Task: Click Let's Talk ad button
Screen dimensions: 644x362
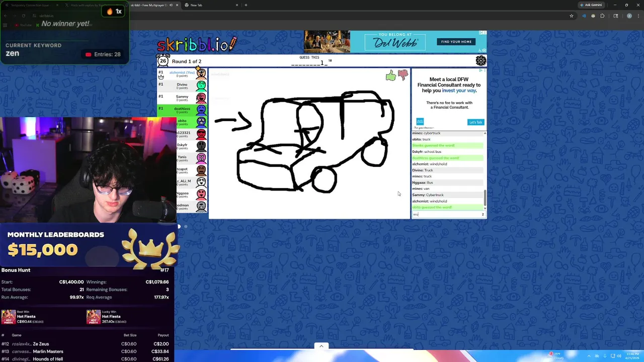Action: click(x=475, y=122)
